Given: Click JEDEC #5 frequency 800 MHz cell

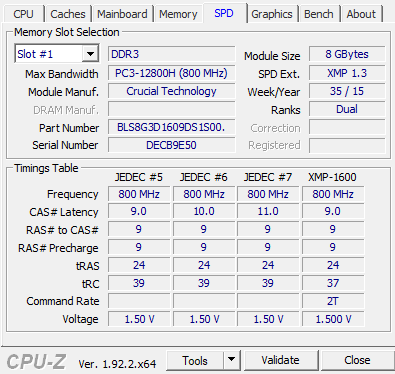Looking at the screenshot, I should (x=139, y=194).
